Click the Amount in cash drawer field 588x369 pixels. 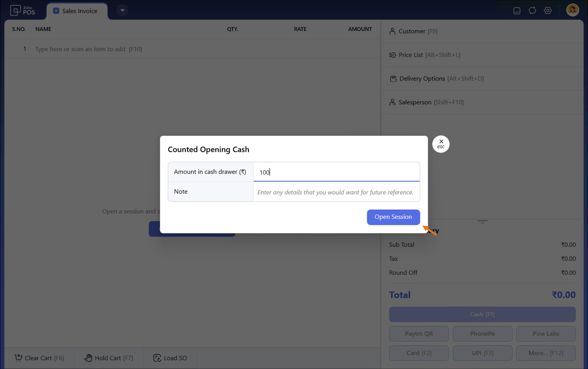click(336, 172)
